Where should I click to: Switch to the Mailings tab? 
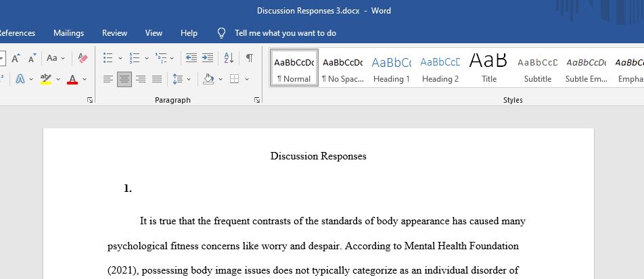68,33
